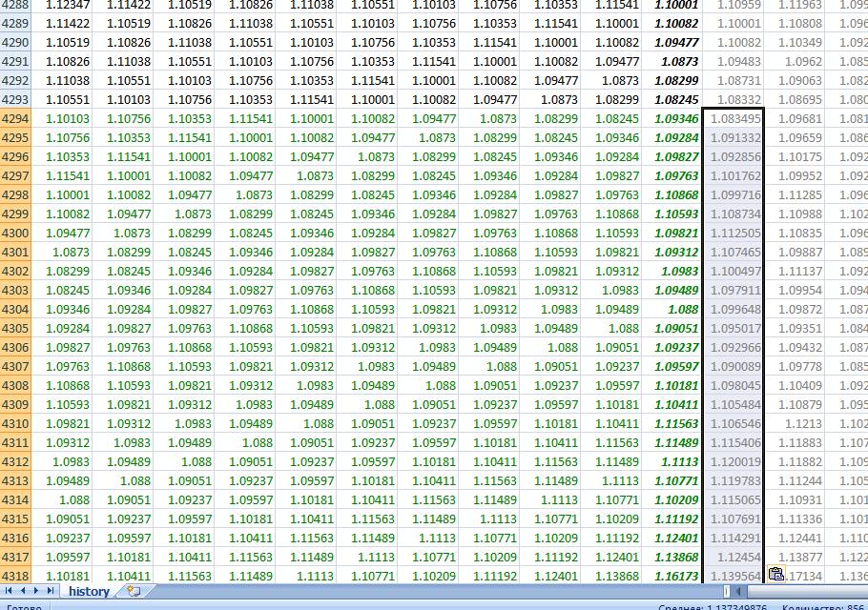Screen dimensions: 868x610
Task: Click the first sheet navigation arrow
Action: pos(10,592)
